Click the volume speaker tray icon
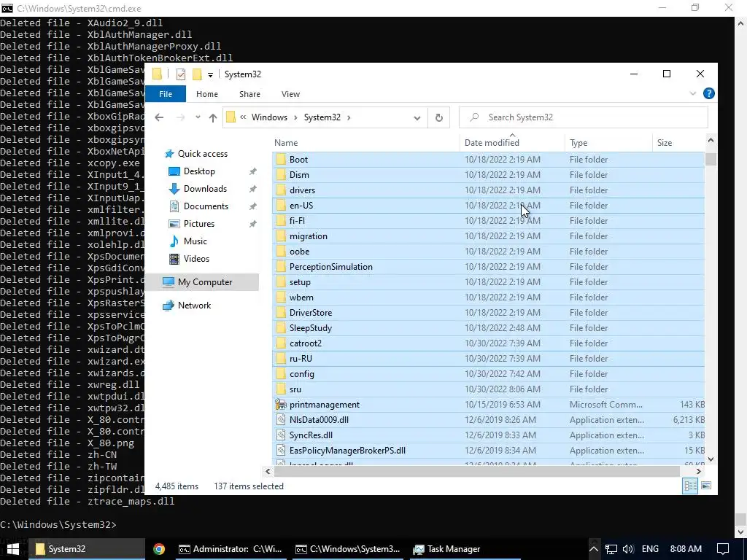This screenshot has height=560, width=747. (628, 550)
